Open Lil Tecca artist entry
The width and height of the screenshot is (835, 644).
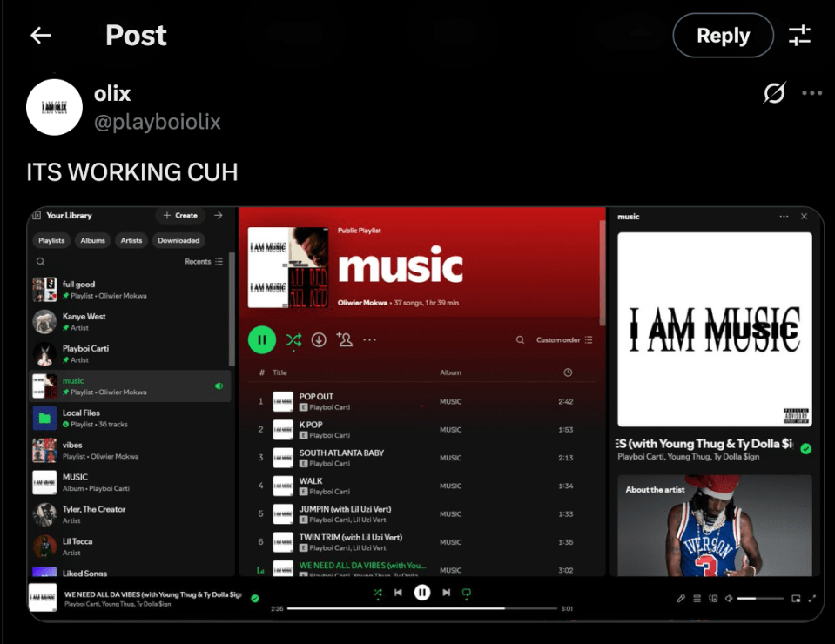[x=131, y=547]
